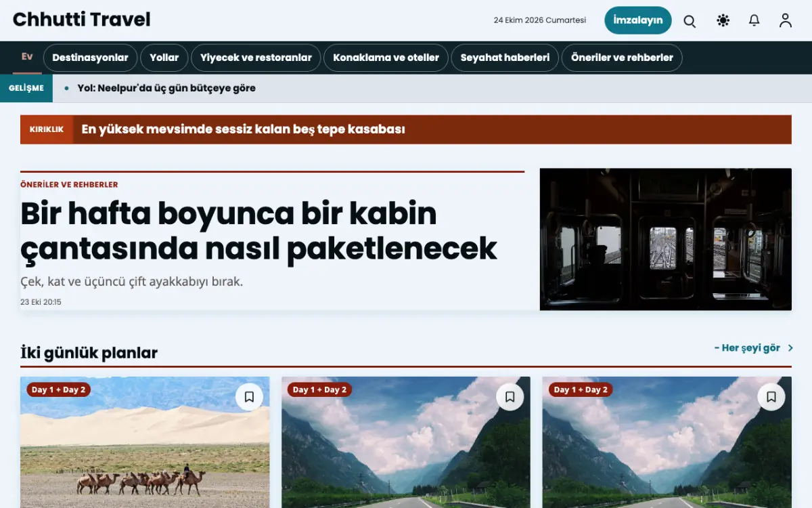The width and height of the screenshot is (812, 508).
Task: Click the subtitle about the third pair of shoes
Action: pyautogui.click(x=131, y=281)
